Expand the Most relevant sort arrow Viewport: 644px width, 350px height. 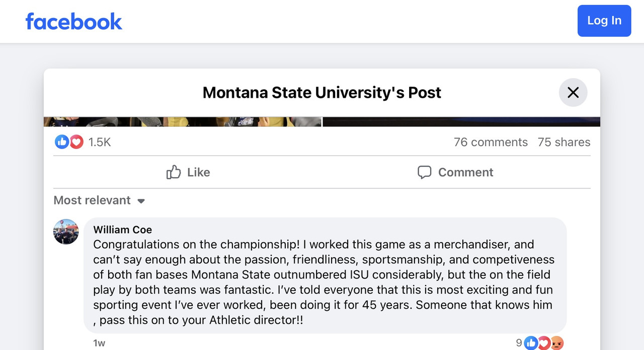click(141, 201)
